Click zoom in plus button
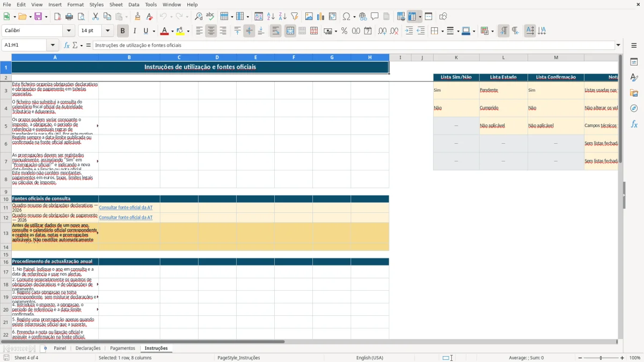Screen dimensions: 644x362 (x=623, y=358)
